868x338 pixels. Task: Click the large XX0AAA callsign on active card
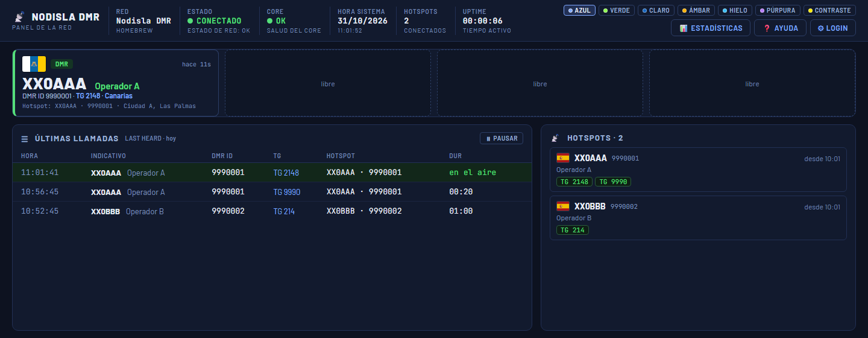pos(54,84)
